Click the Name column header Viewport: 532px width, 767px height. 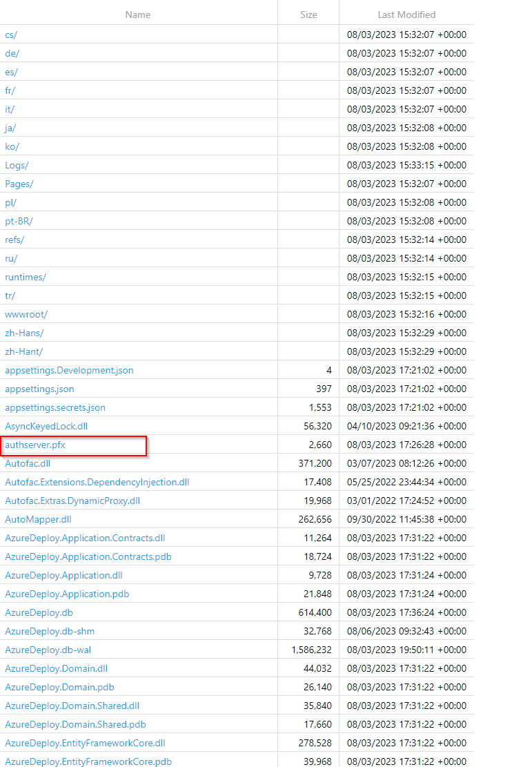coord(138,14)
